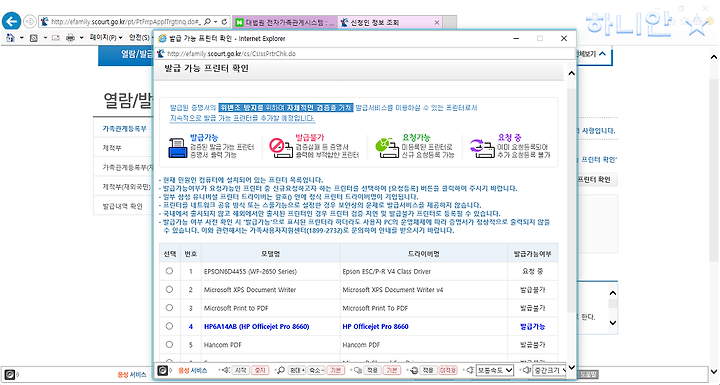Click up arrow on the main page scrollbar
The width and height of the screenshot is (720, 385).
tap(714, 57)
